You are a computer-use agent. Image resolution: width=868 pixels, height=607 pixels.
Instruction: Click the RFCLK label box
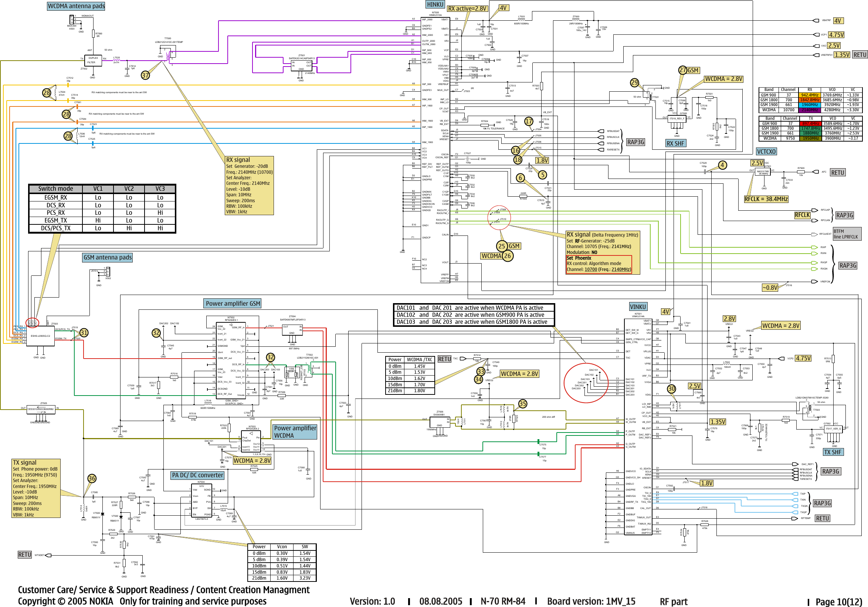point(802,215)
